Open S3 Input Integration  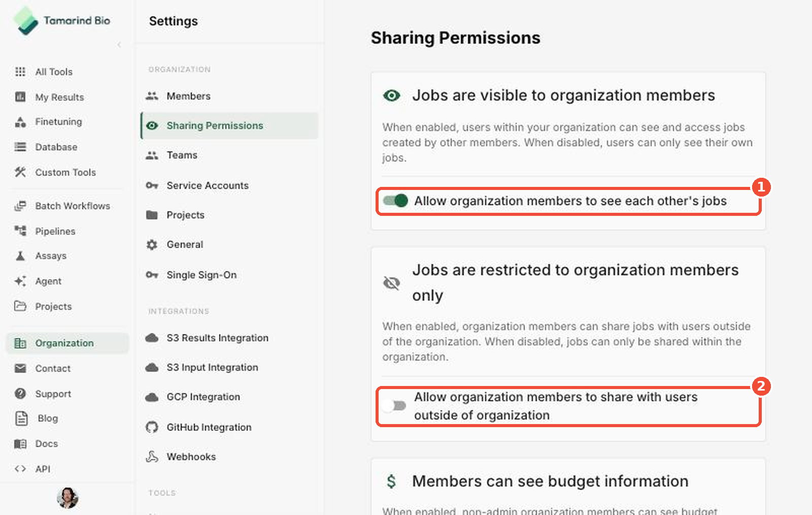[229, 367]
